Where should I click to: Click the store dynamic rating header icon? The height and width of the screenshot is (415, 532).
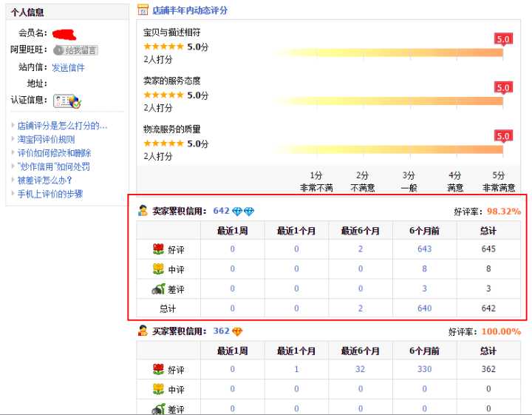coord(143,10)
